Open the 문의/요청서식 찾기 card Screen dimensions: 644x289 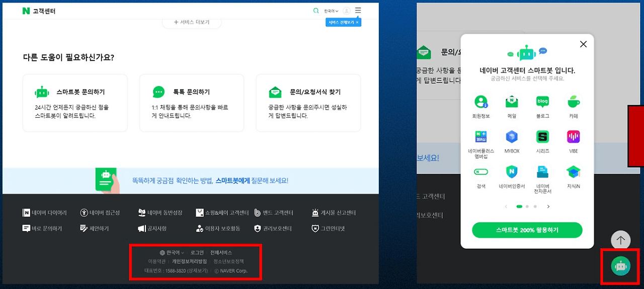pos(308,103)
